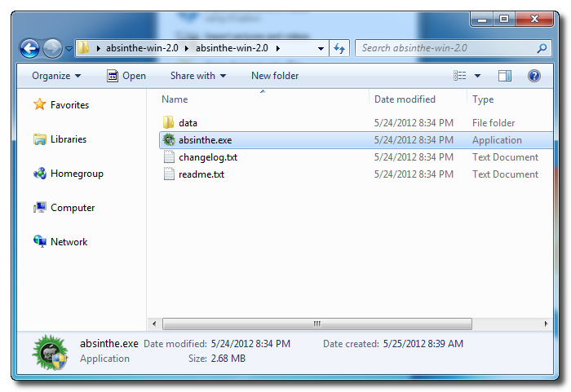Viewport: 571px width, 392px height.
Task: Click the Size 2.68 MB value
Action: (228, 359)
